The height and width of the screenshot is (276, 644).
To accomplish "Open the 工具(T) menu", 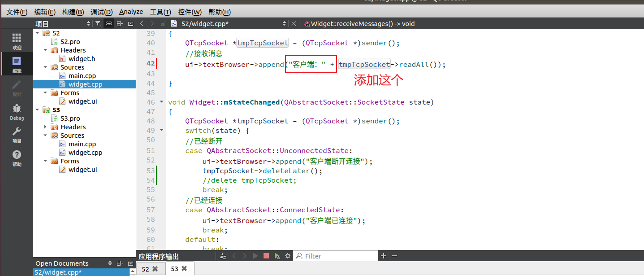I will [160, 12].
